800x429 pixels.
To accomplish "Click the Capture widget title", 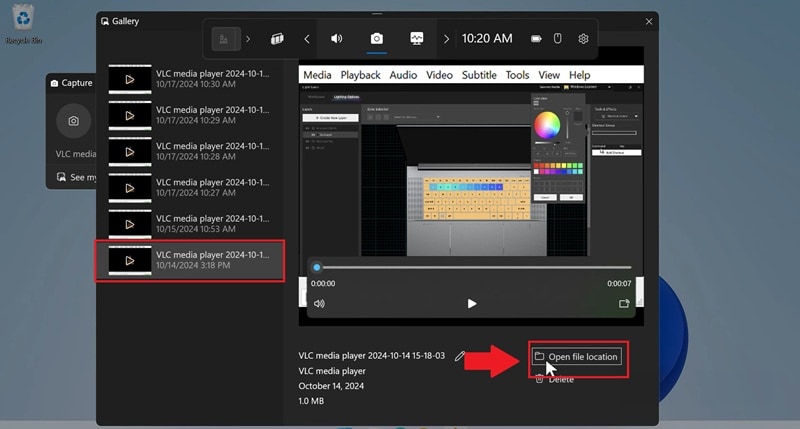I will (77, 83).
